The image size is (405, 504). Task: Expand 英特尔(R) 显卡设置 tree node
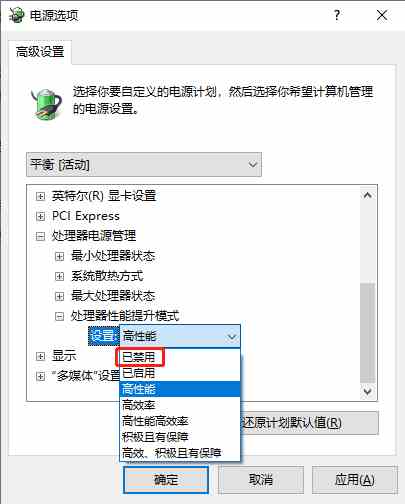[40, 196]
